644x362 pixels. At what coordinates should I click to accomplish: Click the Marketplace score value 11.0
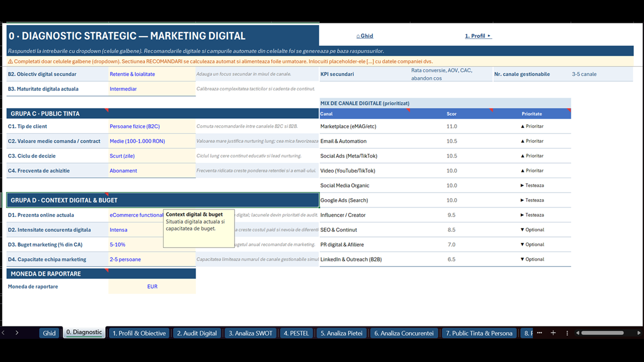pos(451,126)
